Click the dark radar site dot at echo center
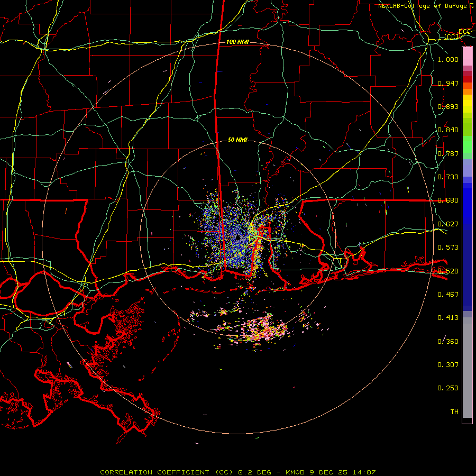 [x=238, y=237]
